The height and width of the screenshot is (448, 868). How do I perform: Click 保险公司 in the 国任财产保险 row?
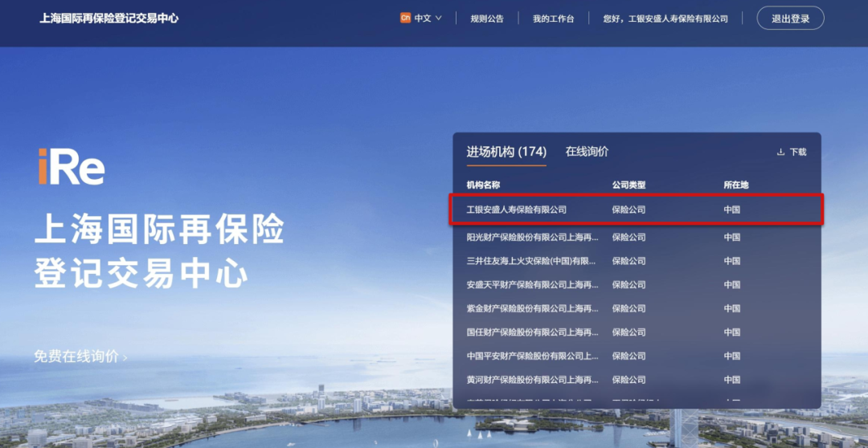pyautogui.click(x=628, y=332)
